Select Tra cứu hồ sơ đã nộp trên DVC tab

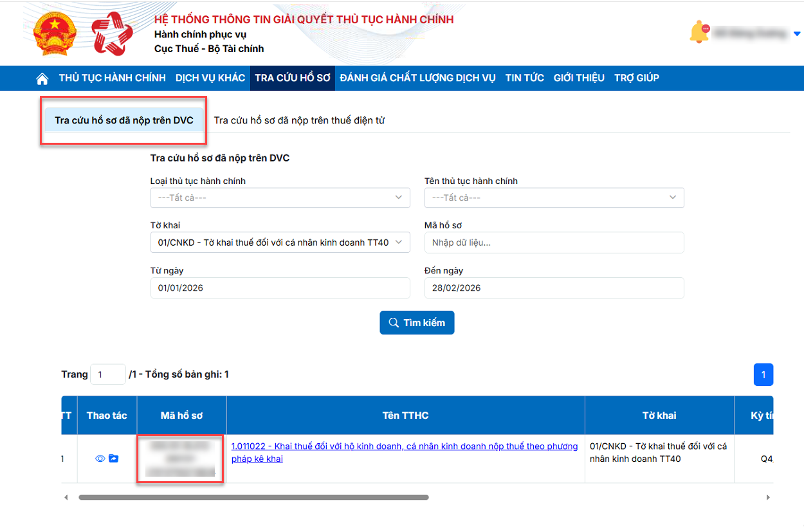tap(123, 120)
